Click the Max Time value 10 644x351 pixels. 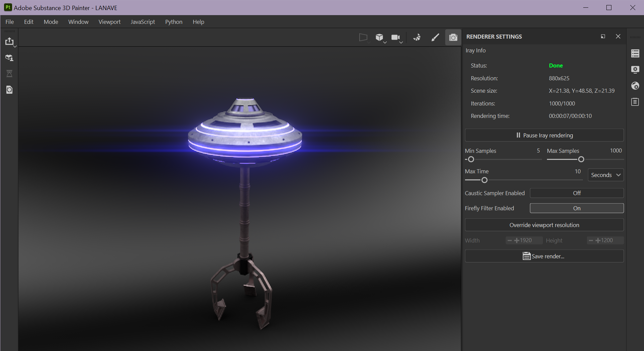click(578, 171)
